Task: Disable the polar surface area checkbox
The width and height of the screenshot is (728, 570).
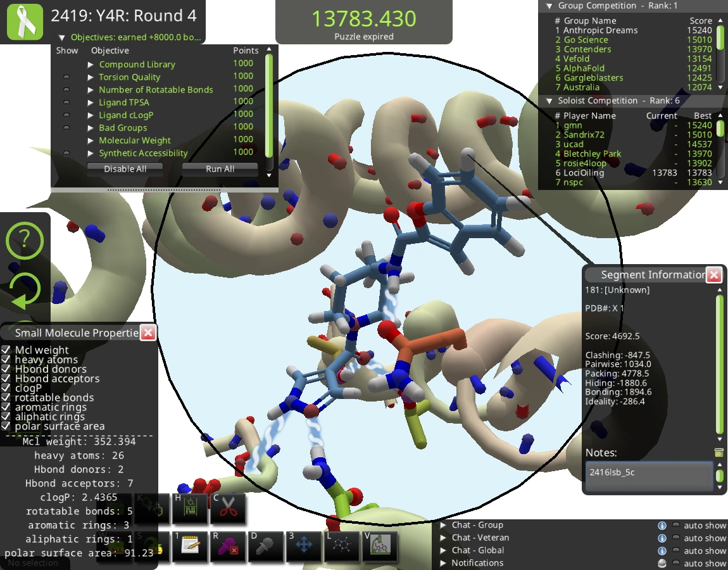Action: [x=6, y=426]
